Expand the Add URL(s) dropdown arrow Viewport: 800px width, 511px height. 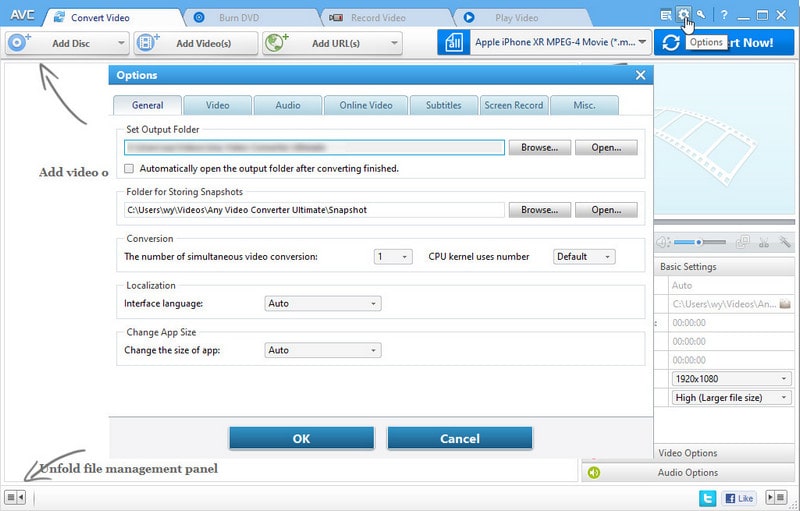click(x=394, y=43)
